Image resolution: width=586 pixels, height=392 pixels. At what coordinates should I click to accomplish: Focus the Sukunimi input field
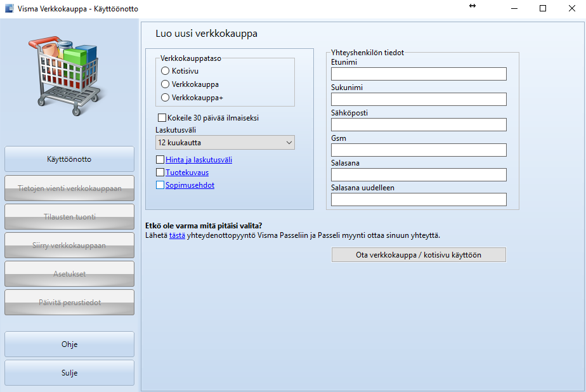419,100
